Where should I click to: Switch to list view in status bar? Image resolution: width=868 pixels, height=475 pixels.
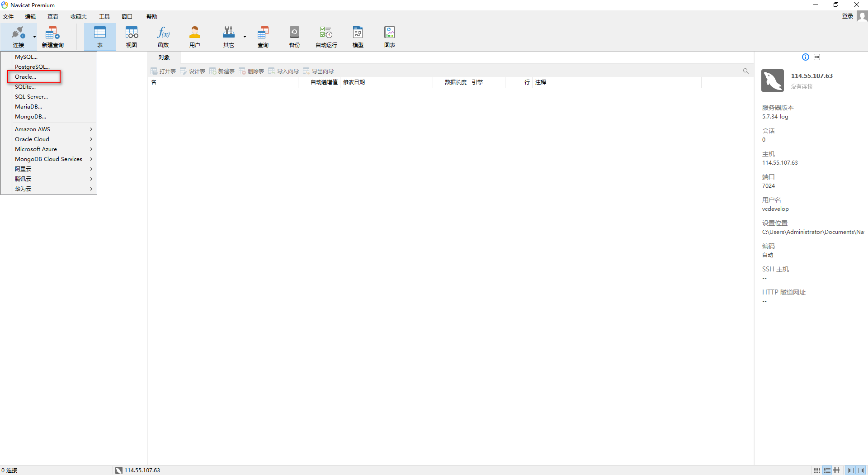pyautogui.click(x=827, y=470)
